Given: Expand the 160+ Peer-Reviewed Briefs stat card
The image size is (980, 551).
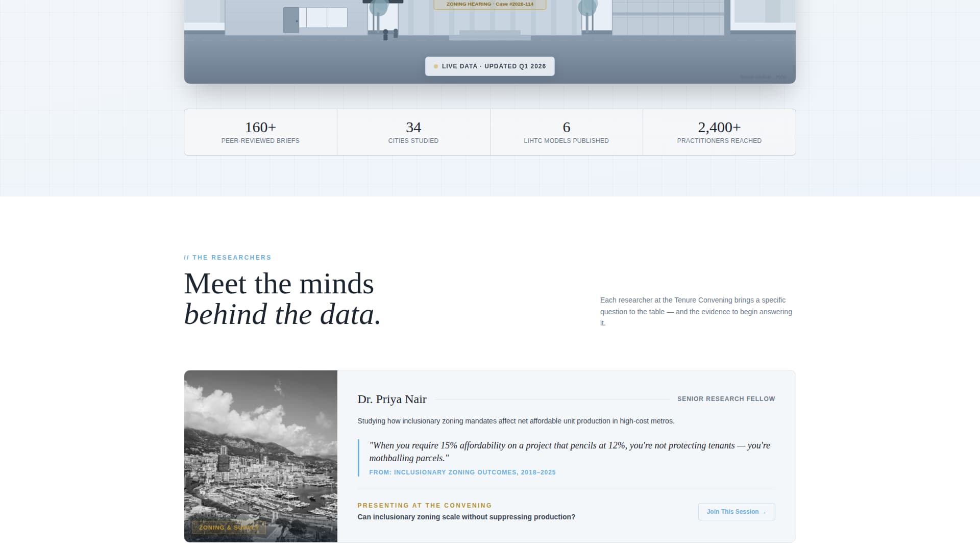Looking at the screenshot, I should click(x=260, y=132).
